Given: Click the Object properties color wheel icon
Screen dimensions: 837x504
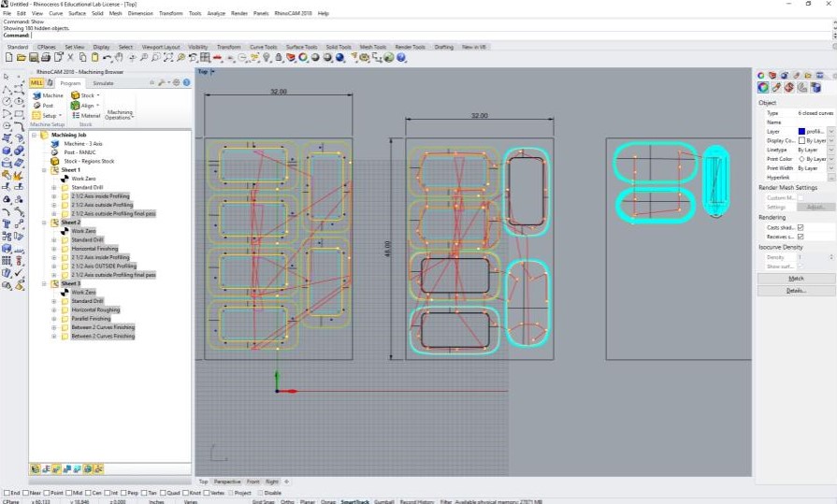Looking at the screenshot, I should (x=763, y=88).
